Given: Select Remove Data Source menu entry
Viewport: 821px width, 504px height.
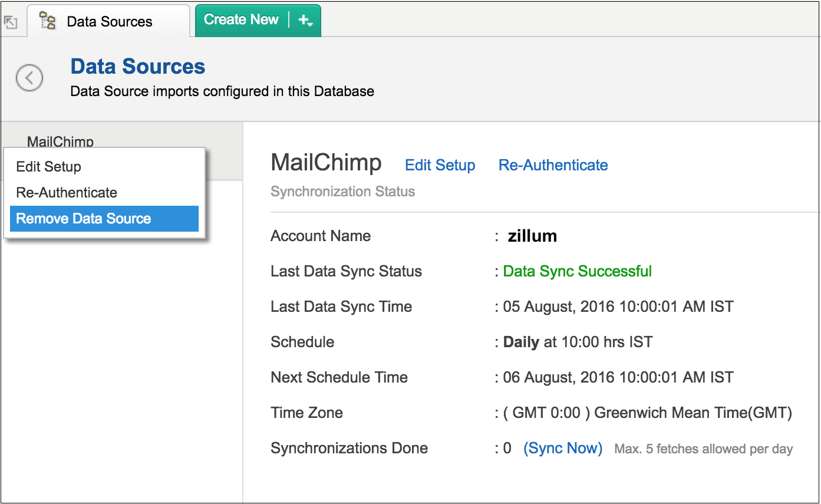Looking at the screenshot, I should 84,219.
